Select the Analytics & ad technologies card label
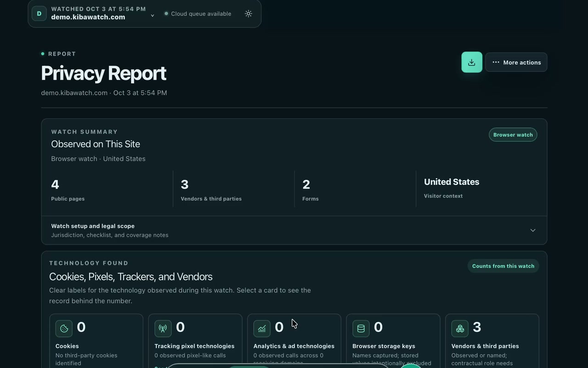The height and width of the screenshot is (368, 588). [294, 346]
